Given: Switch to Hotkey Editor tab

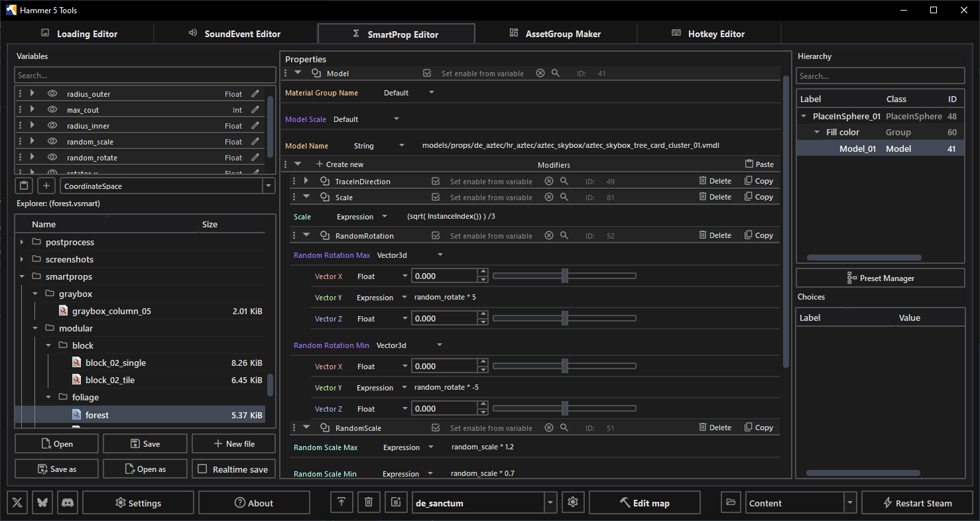Looking at the screenshot, I should (709, 34).
